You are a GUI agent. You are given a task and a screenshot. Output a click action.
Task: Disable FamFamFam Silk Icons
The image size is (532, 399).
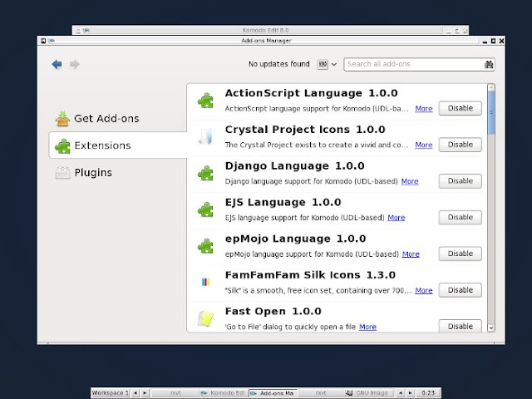(460, 290)
